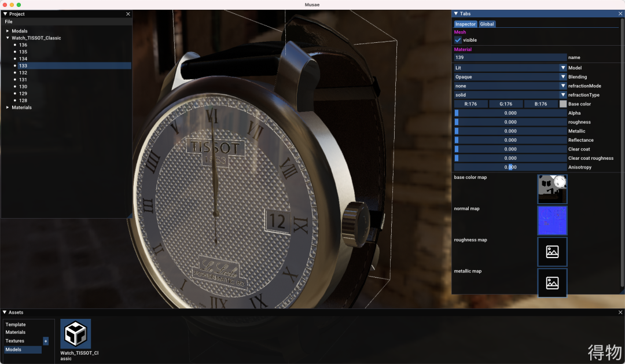Switch to the Inspector tab

tap(465, 24)
